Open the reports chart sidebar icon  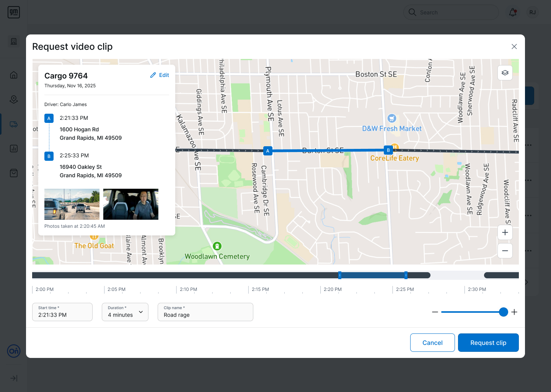coord(14,149)
